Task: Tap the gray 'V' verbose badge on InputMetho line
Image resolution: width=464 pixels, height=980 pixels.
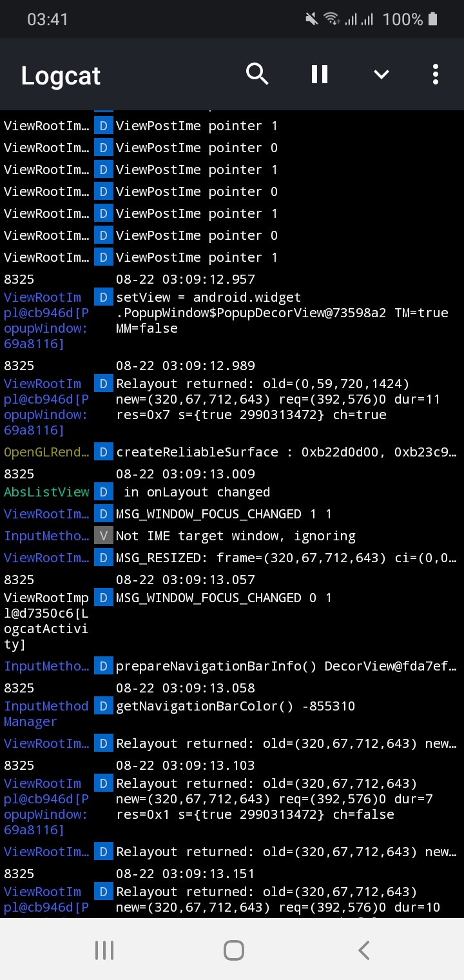Action: pyautogui.click(x=103, y=536)
